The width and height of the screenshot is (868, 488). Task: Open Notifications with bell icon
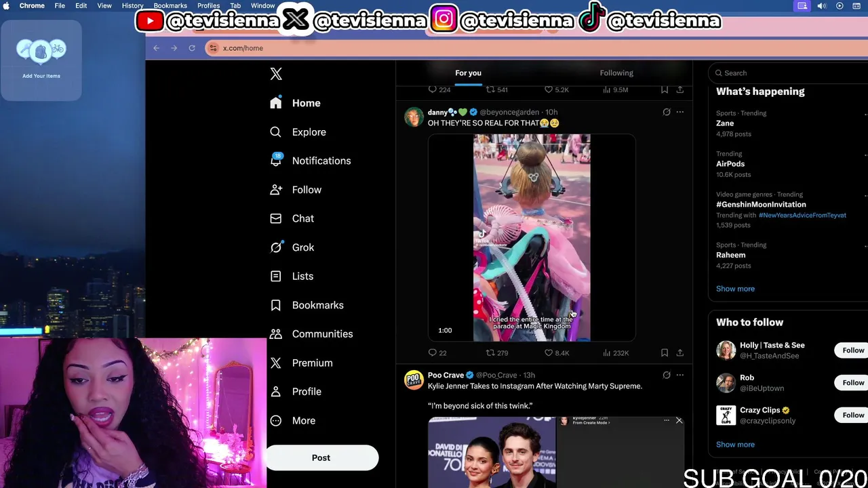(310, 161)
